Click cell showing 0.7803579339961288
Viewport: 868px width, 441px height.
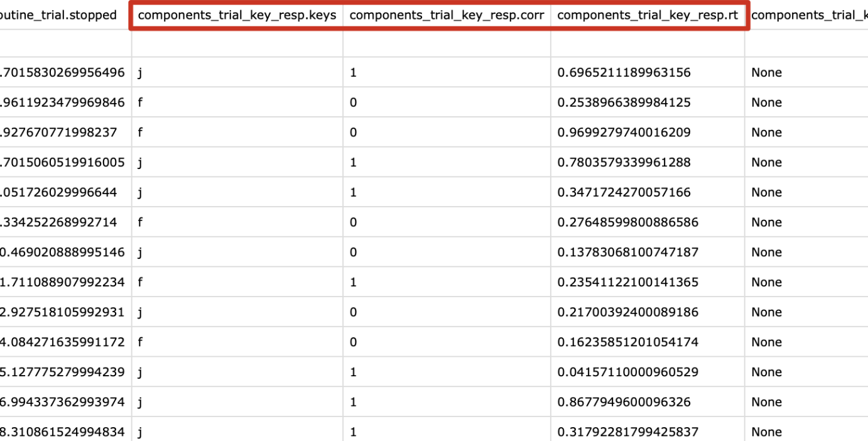click(x=648, y=162)
